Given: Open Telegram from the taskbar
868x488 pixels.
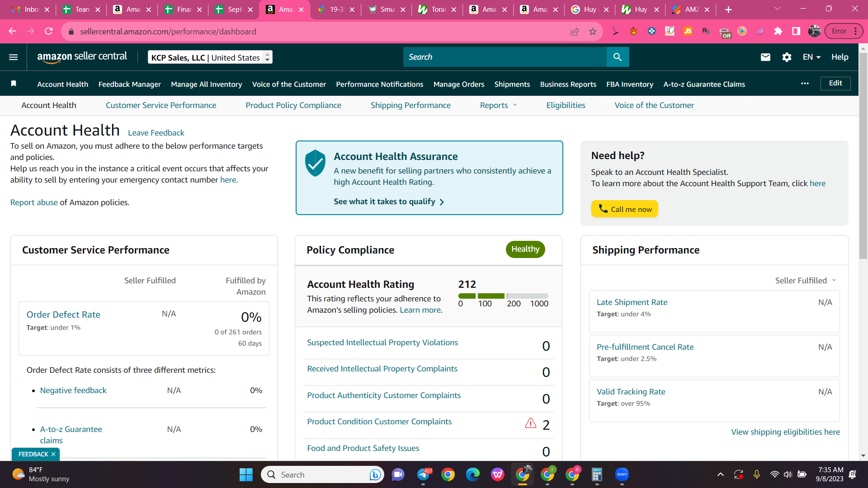Looking at the screenshot, I should [424, 474].
